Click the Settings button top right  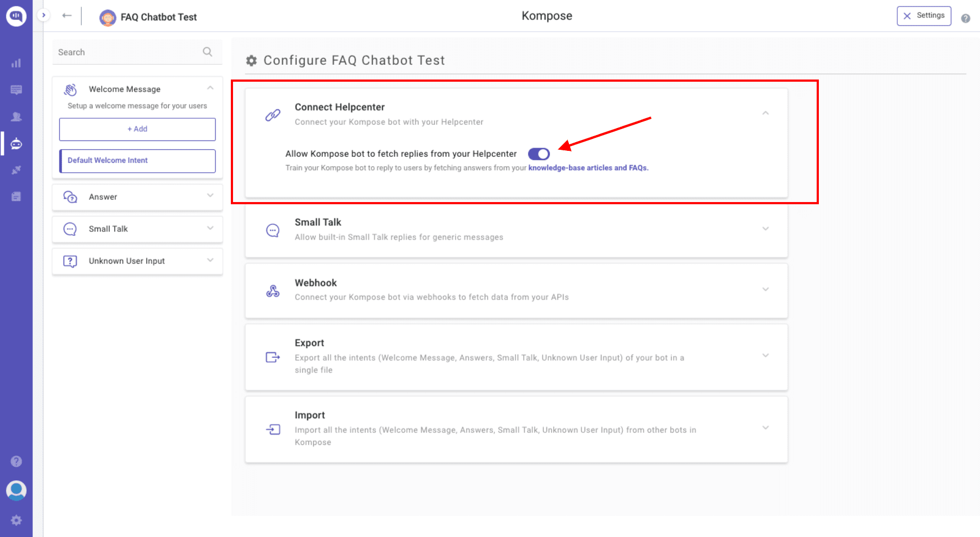923,16
